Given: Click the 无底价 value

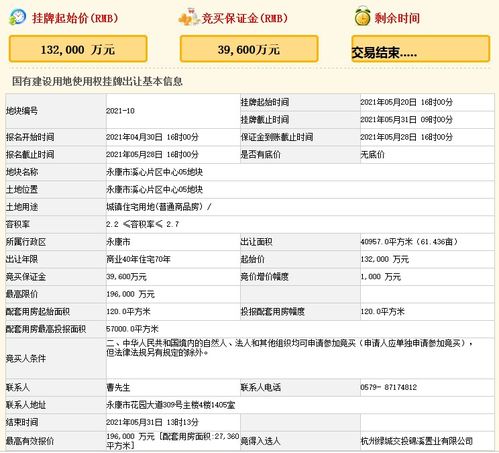Looking at the screenshot, I should click(x=372, y=155).
